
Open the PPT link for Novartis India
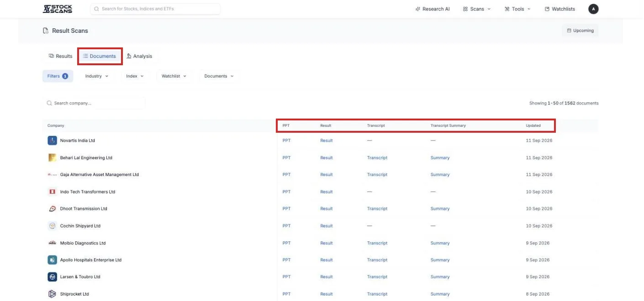pos(286,140)
